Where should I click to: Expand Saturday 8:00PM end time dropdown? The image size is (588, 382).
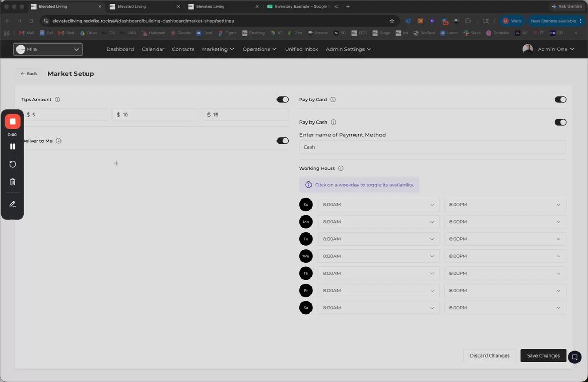point(505,308)
